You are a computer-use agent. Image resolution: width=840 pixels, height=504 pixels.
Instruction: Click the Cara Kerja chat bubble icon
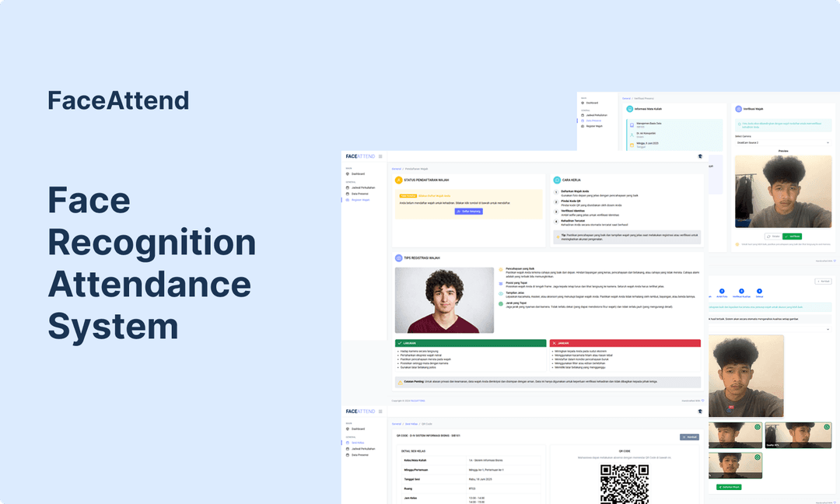pyautogui.click(x=556, y=180)
